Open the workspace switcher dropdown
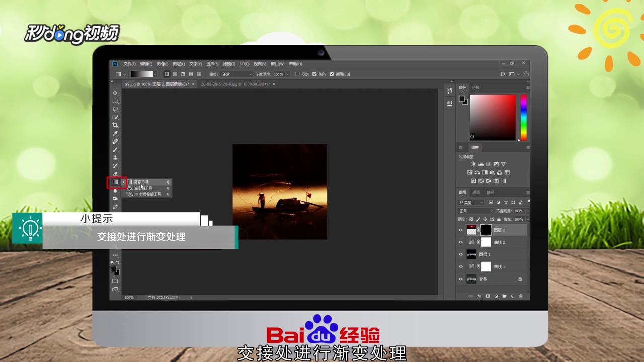Viewport: 644px width, 362px height. tap(513, 74)
